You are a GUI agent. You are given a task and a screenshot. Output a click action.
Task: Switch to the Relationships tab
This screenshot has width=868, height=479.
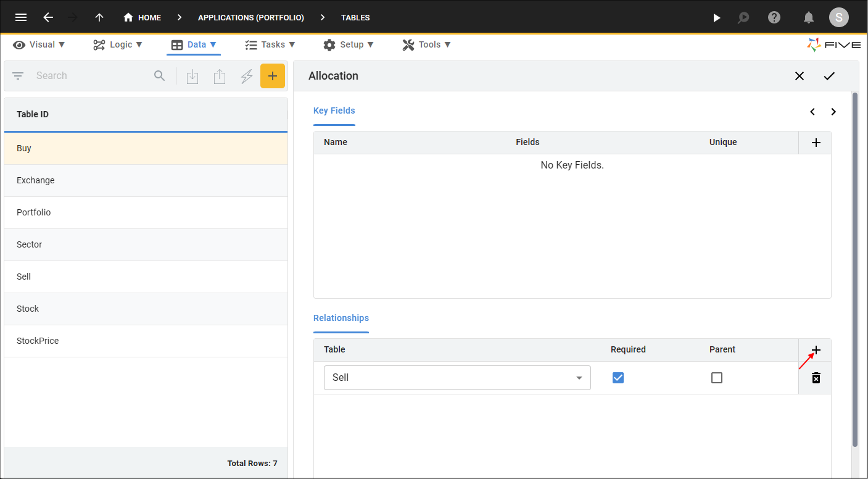click(341, 319)
